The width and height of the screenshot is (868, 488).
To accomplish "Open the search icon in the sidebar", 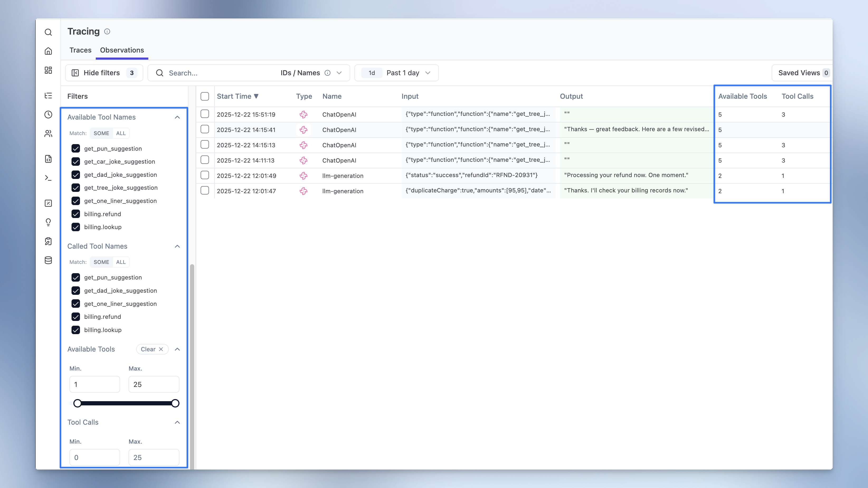I will [48, 32].
